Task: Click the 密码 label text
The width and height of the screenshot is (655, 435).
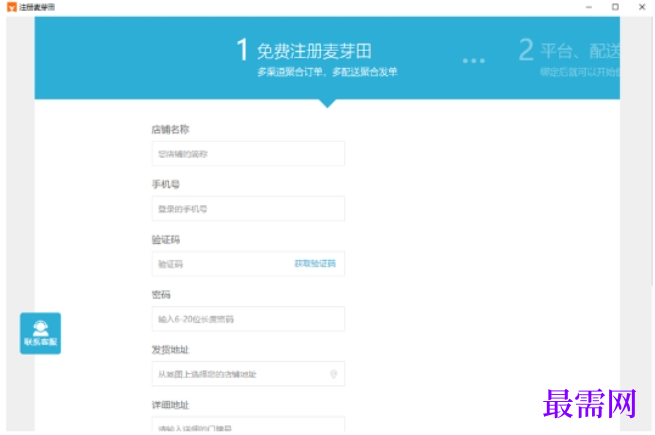Action: click(x=161, y=295)
